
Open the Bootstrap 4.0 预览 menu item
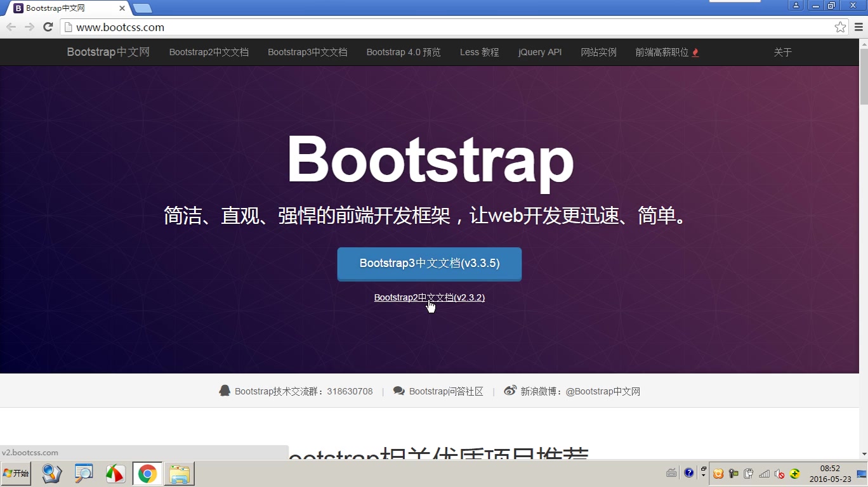403,52
